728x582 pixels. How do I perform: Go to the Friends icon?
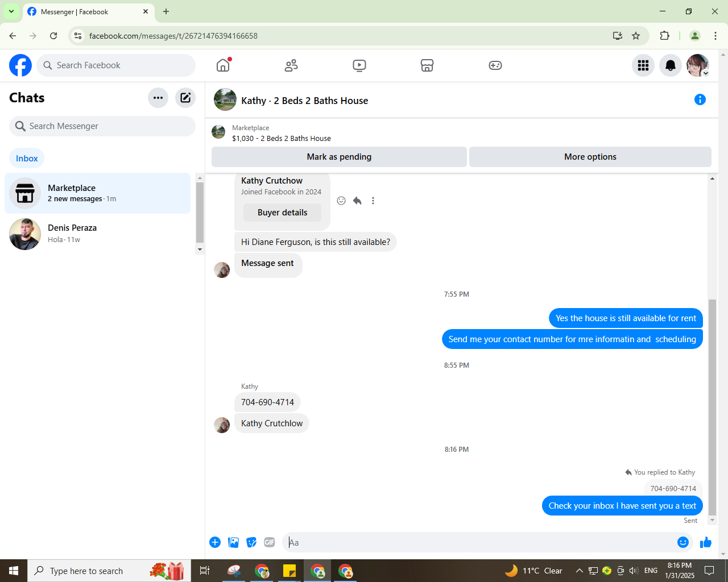pyautogui.click(x=291, y=65)
